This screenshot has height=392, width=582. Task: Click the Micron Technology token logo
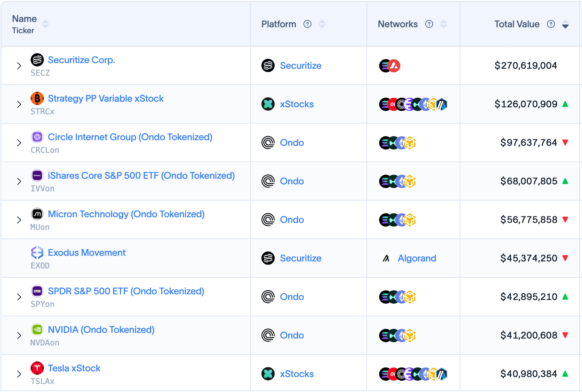(x=37, y=214)
